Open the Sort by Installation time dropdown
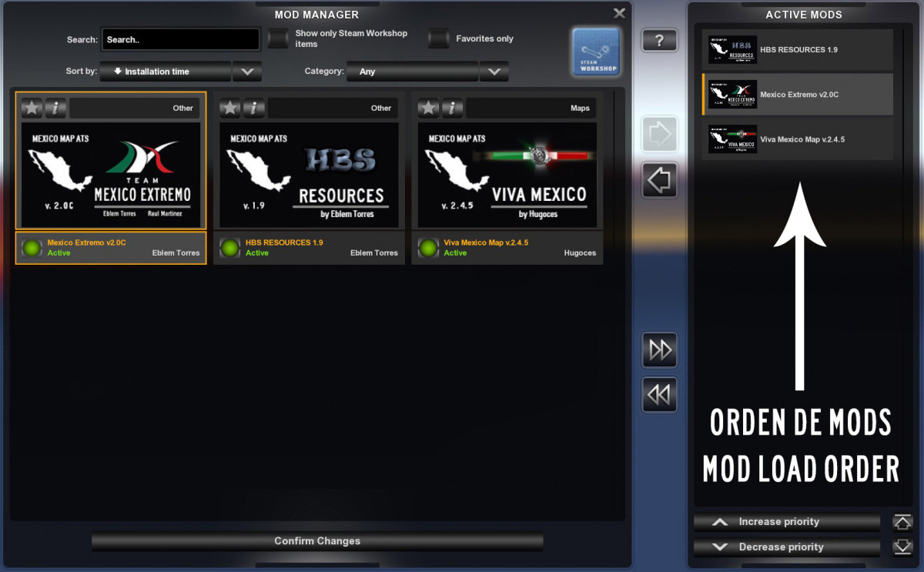 [x=166, y=72]
